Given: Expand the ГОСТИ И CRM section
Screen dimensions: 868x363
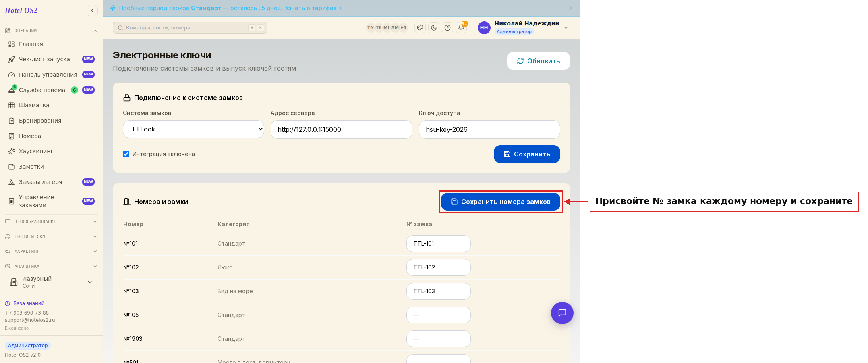Looking at the screenshot, I should [x=51, y=236].
